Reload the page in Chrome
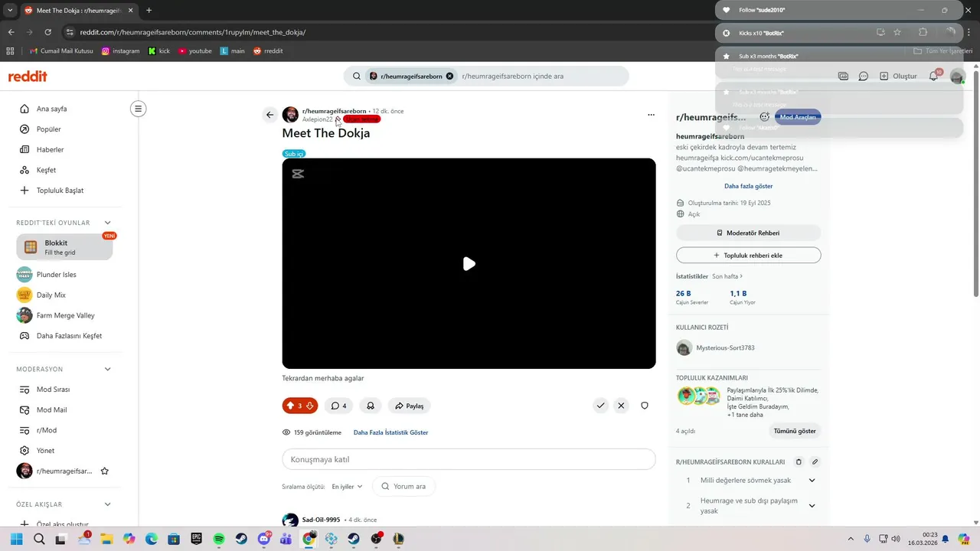 pos(47,32)
